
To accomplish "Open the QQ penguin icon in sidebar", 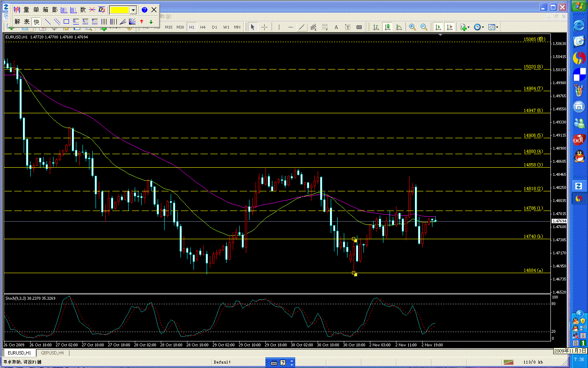I will click(x=579, y=156).
